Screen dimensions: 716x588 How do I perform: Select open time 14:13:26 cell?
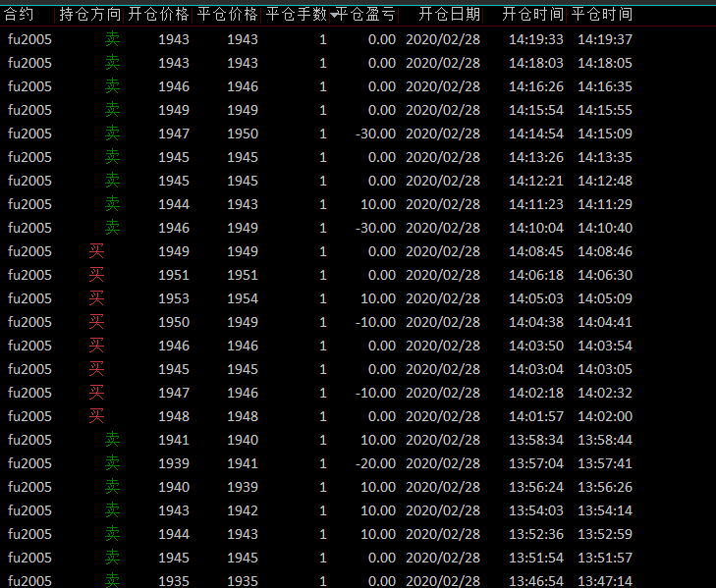coord(536,157)
